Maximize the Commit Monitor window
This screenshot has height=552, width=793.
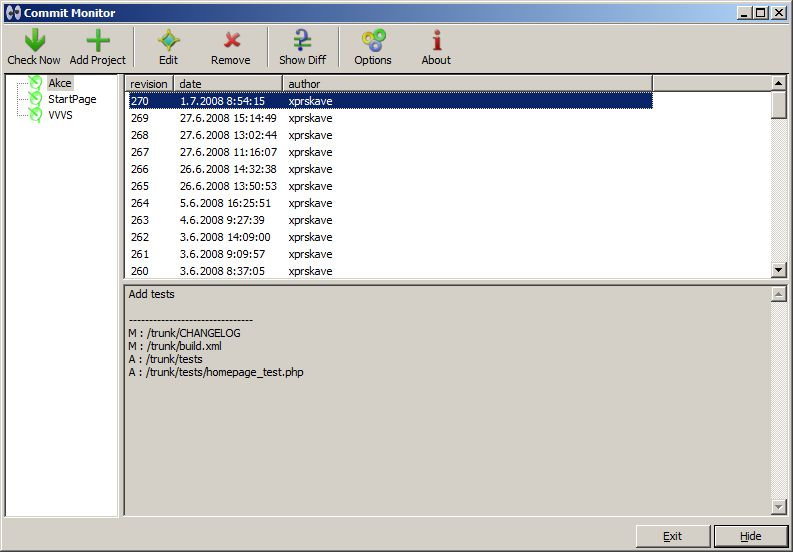pos(760,13)
